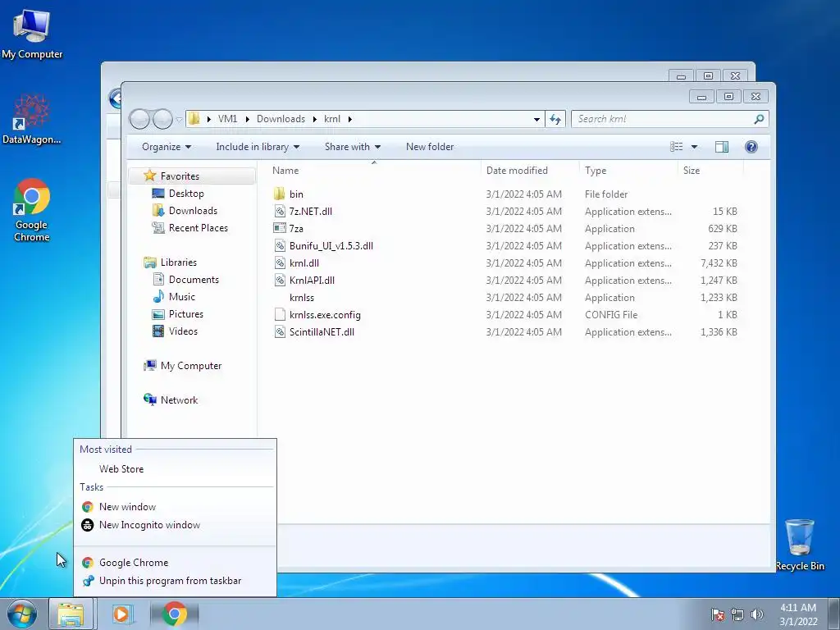
Task: Select Documents library in navigation pane
Action: (194, 280)
